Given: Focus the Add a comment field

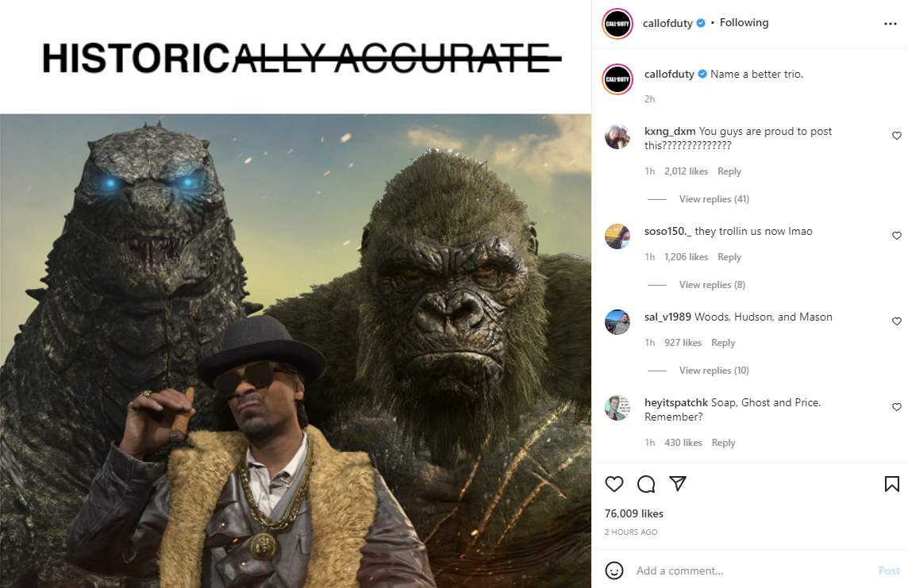Looking at the screenshot, I should pos(752,571).
